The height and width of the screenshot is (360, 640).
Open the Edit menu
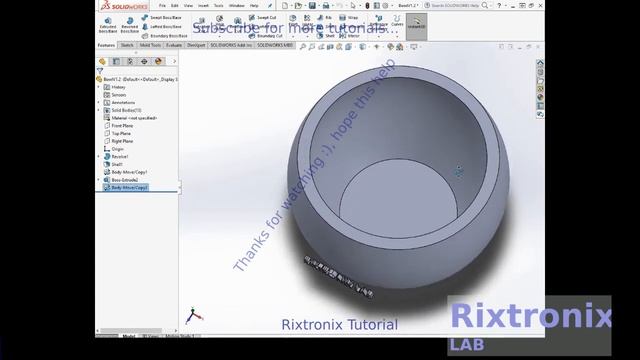[175, 6]
